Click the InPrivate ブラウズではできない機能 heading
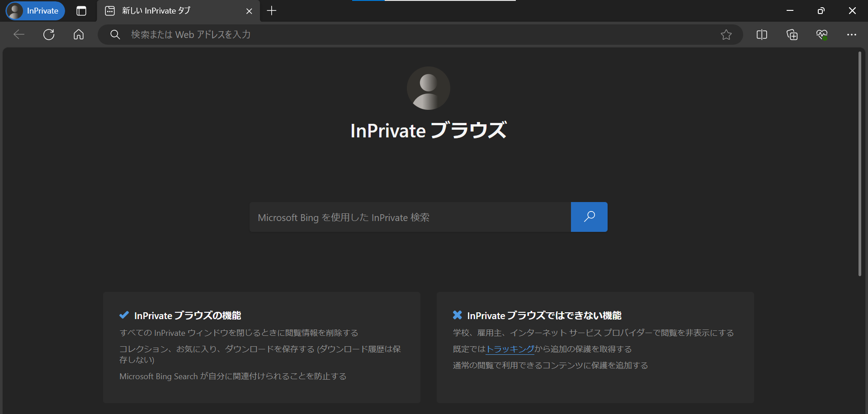 tap(544, 315)
